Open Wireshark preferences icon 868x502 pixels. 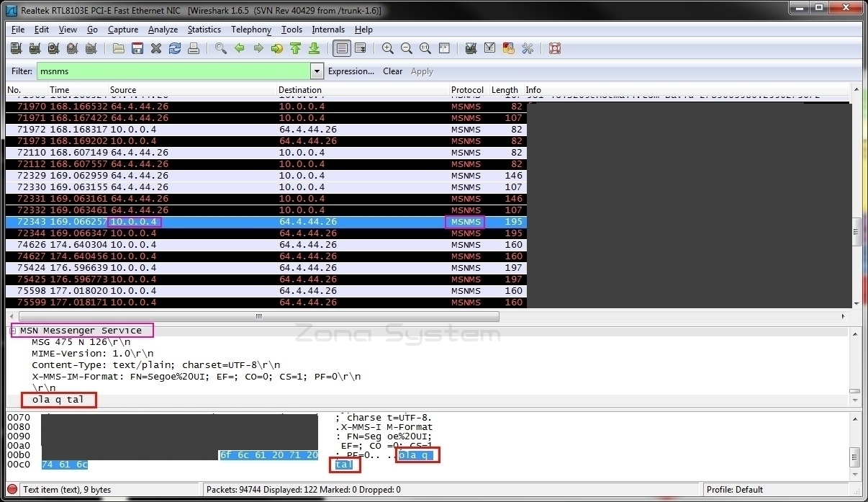(x=528, y=48)
